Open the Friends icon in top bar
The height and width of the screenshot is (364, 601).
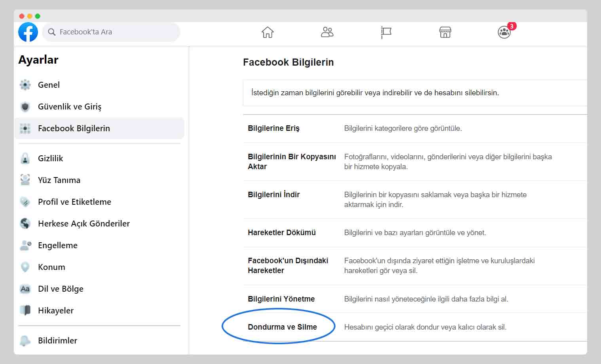point(327,32)
